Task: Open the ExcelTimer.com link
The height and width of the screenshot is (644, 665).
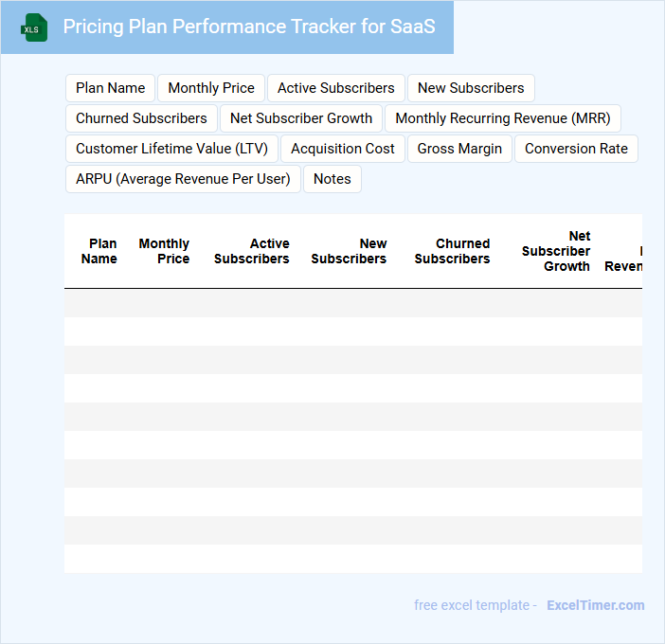Action: click(595, 605)
